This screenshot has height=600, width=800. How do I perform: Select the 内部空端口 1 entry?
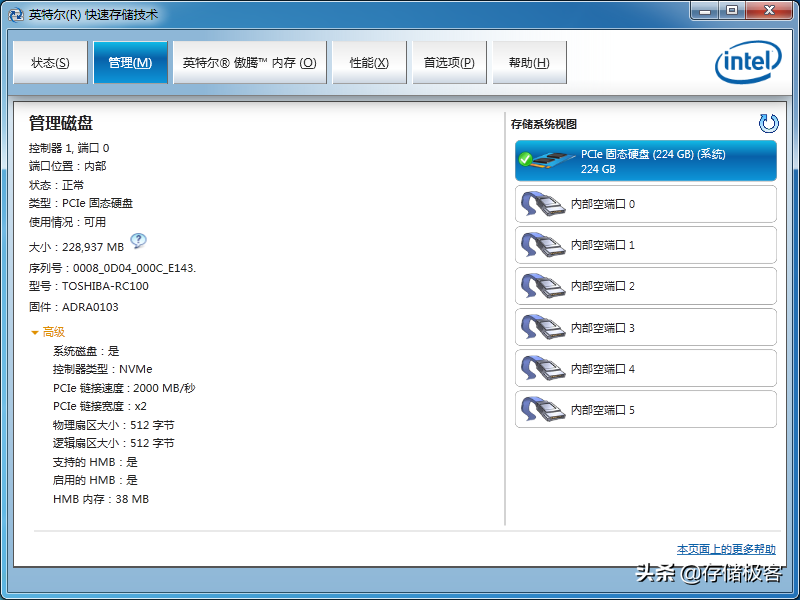tap(645, 245)
